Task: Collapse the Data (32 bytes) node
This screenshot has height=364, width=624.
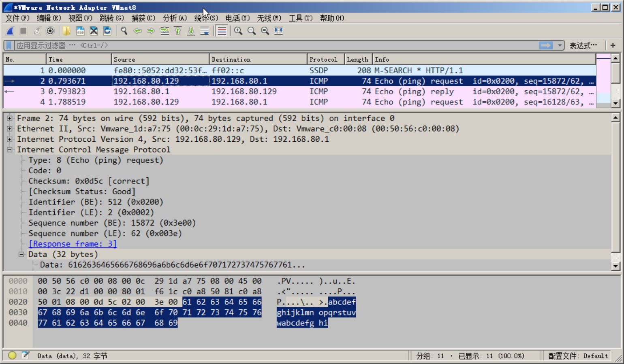Action: pyautogui.click(x=21, y=254)
